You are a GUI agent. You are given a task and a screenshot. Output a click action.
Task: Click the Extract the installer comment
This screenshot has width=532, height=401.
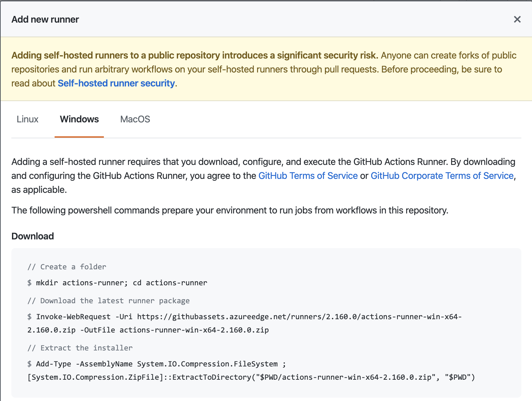[x=80, y=348]
